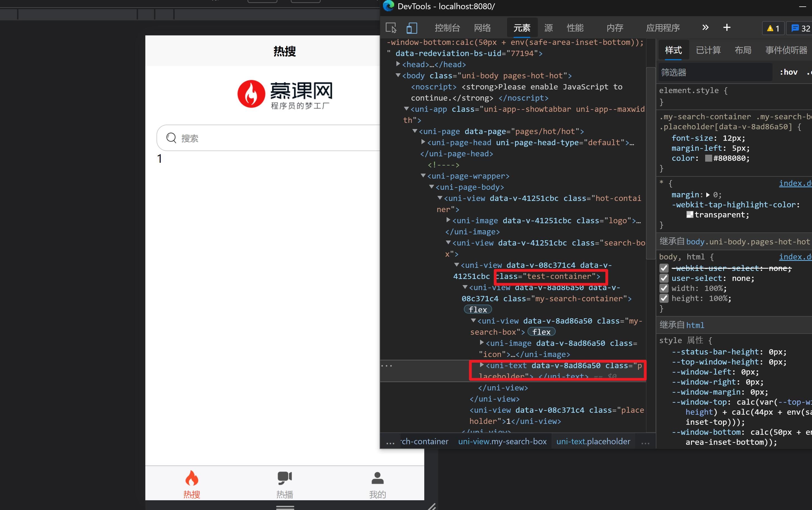Click row actions dots beside selected uni-text
Image resolution: width=812 pixels, height=510 pixels.
click(386, 366)
